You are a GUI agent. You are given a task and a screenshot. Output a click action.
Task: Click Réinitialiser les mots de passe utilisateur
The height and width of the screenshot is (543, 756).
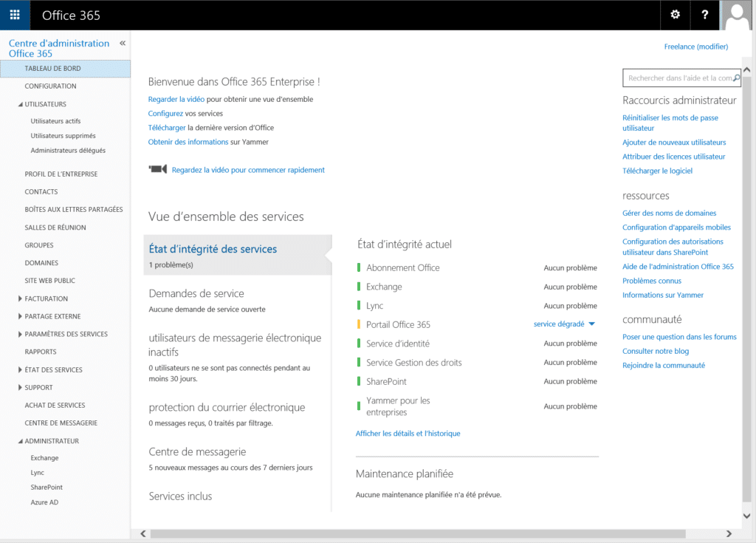click(670, 123)
